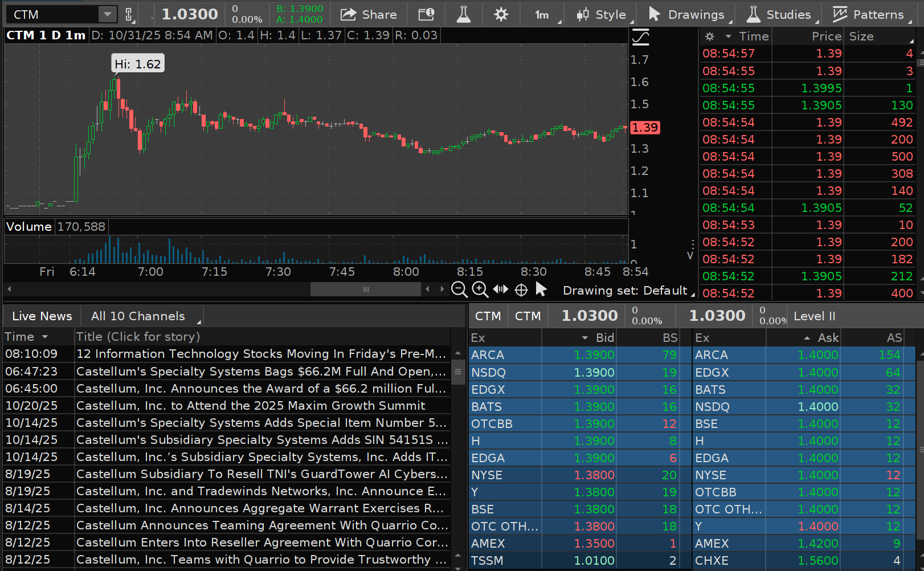Click the pan/expand horizontal arrows icon
The height and width of the screenshot is (571, 924).
(501, 289)
